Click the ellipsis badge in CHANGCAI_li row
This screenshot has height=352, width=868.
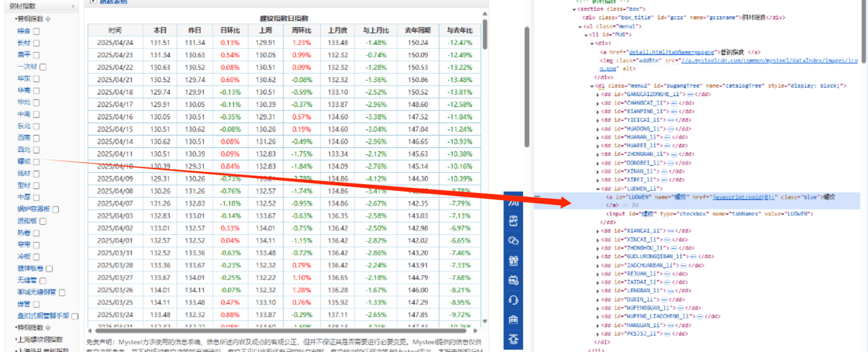(x=674, y=103)
